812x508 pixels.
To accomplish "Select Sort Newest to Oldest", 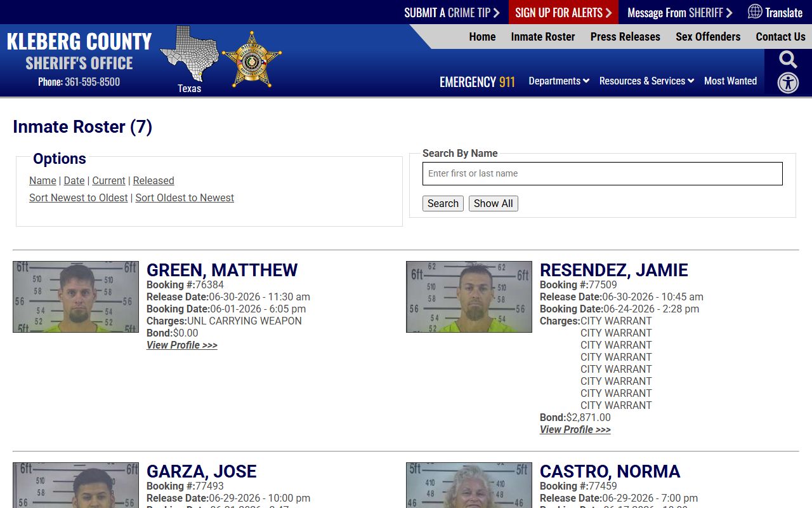I will pos(79,198).
